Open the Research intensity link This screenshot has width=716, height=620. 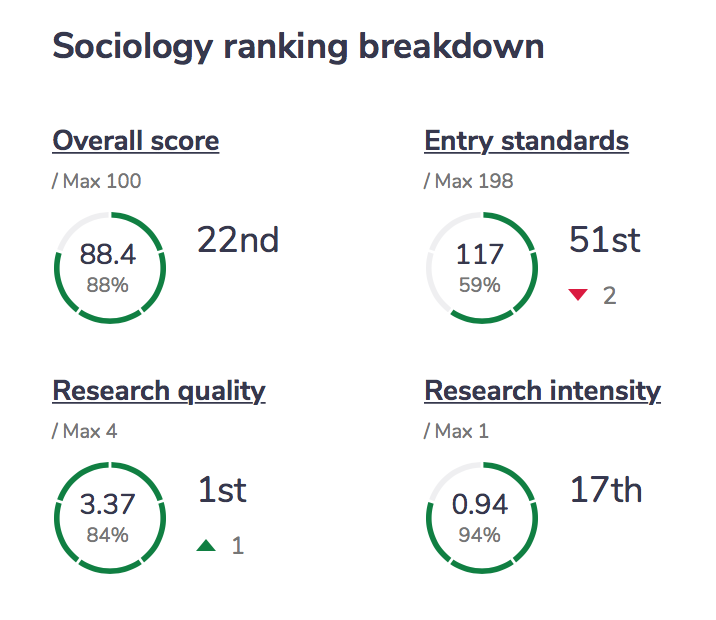point(542,390)
